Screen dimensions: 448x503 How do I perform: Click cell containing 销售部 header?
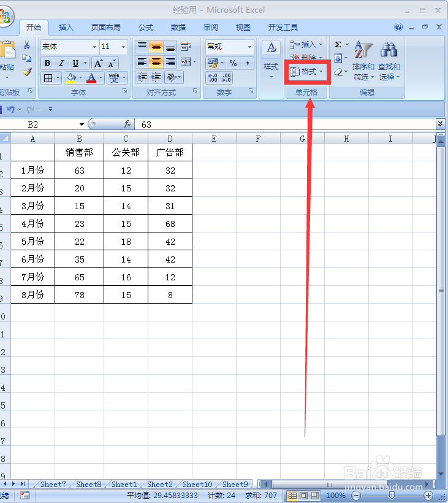click(x=79, y=152)
